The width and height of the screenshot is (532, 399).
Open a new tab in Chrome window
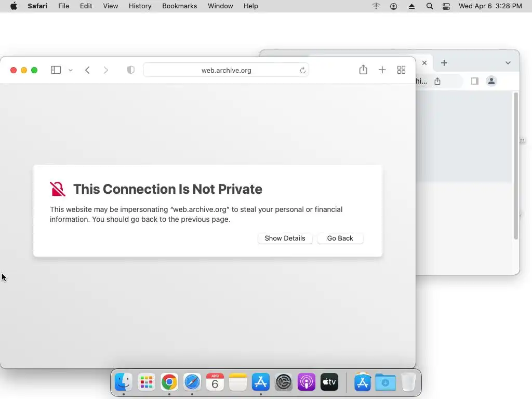pyautogui.click(x=444, y=63)
